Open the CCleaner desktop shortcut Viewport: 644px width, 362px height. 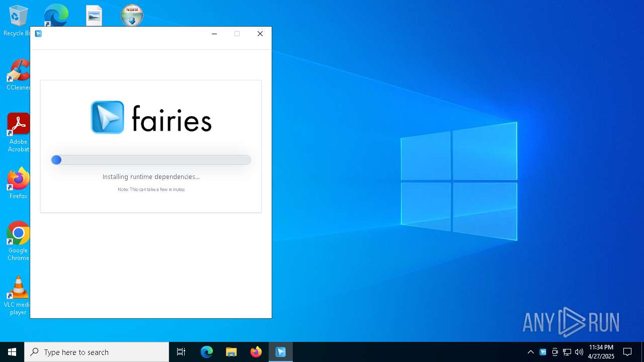[x=18, y=75]
